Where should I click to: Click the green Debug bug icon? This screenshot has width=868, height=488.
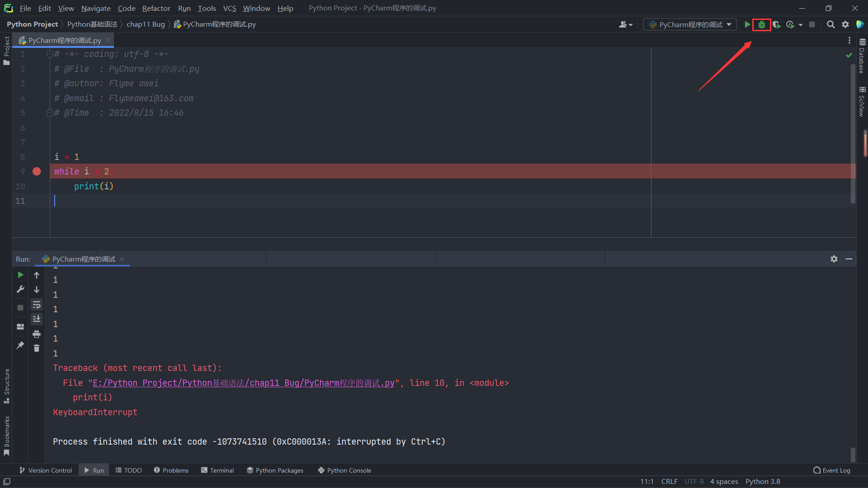point(762,24)
